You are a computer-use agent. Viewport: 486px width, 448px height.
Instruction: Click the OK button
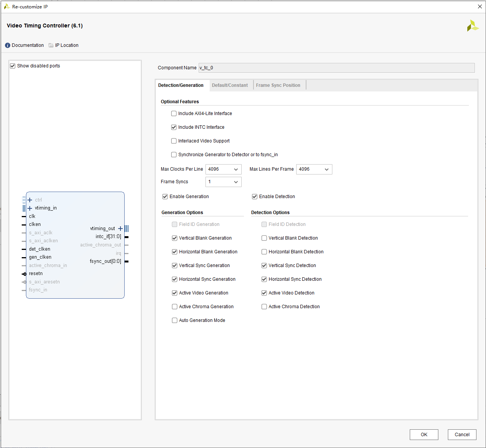pos(424,434)
